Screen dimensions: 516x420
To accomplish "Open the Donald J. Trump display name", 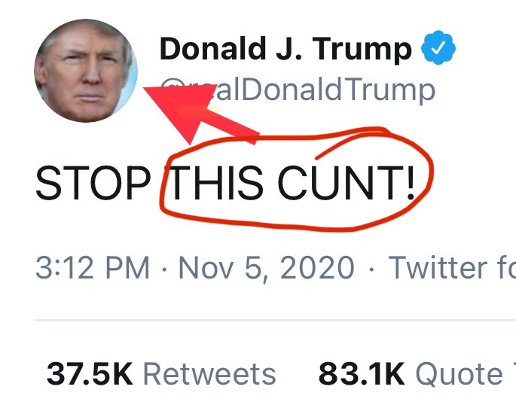I will 285,49.
